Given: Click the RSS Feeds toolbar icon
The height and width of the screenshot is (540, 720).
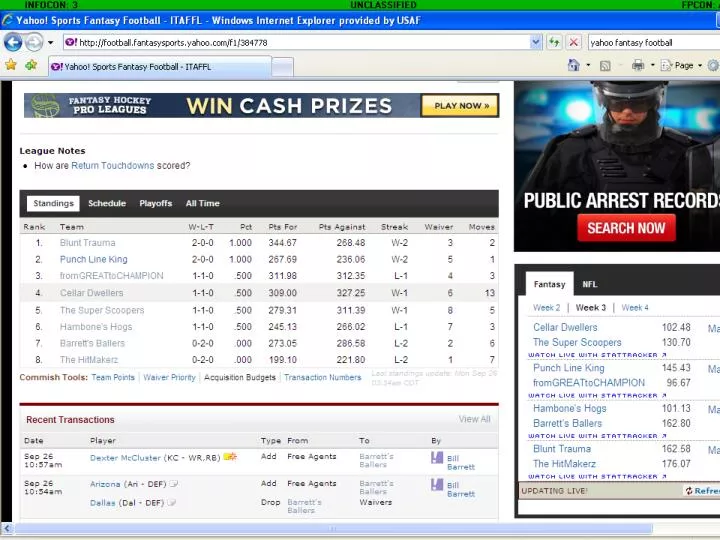Looking at the screenshot, I should (605, 66).
